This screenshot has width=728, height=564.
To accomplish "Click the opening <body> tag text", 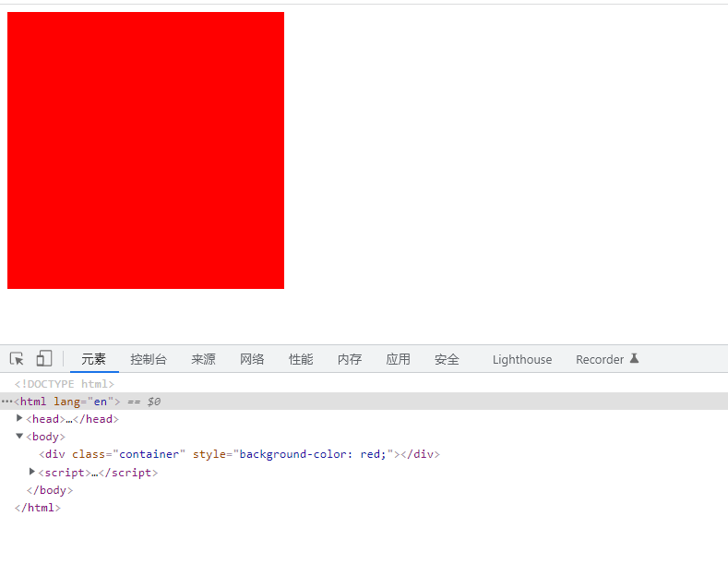I will coord(45,437).
